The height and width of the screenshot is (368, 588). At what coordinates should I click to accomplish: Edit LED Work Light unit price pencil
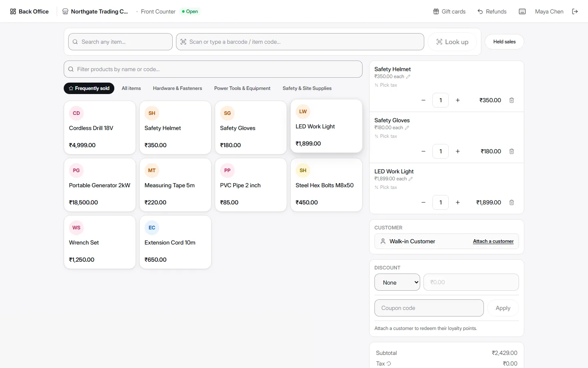click(x=411, y=179)
